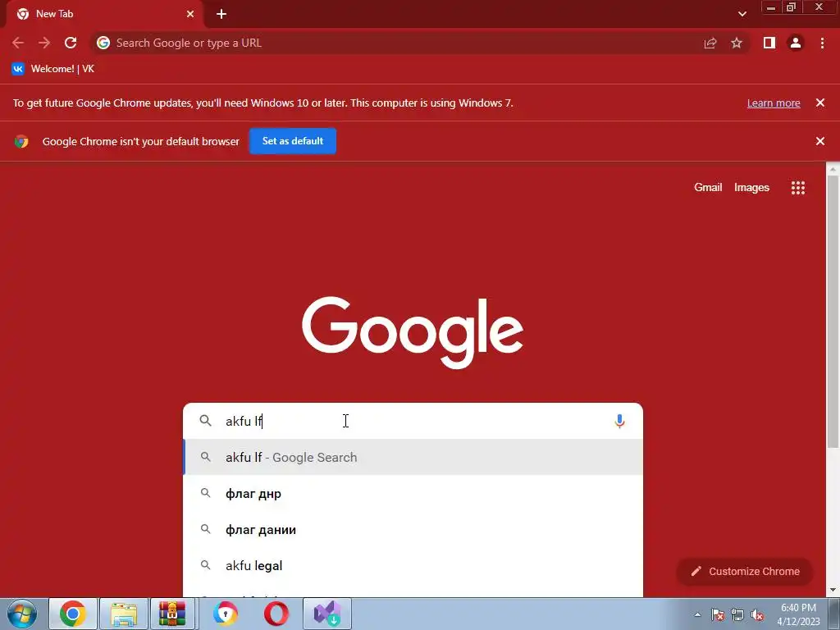Open a new tab with the plus button

coord(221,14)
